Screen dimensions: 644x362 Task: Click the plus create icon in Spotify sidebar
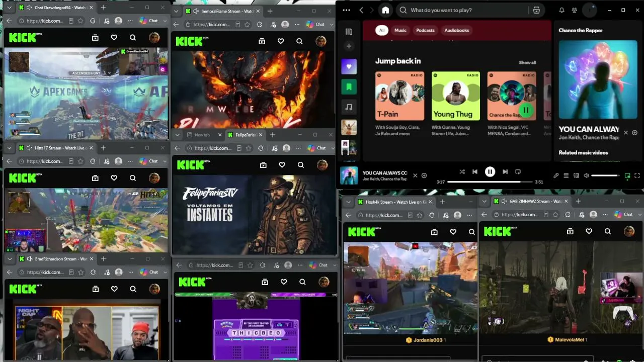click(349, 46)
